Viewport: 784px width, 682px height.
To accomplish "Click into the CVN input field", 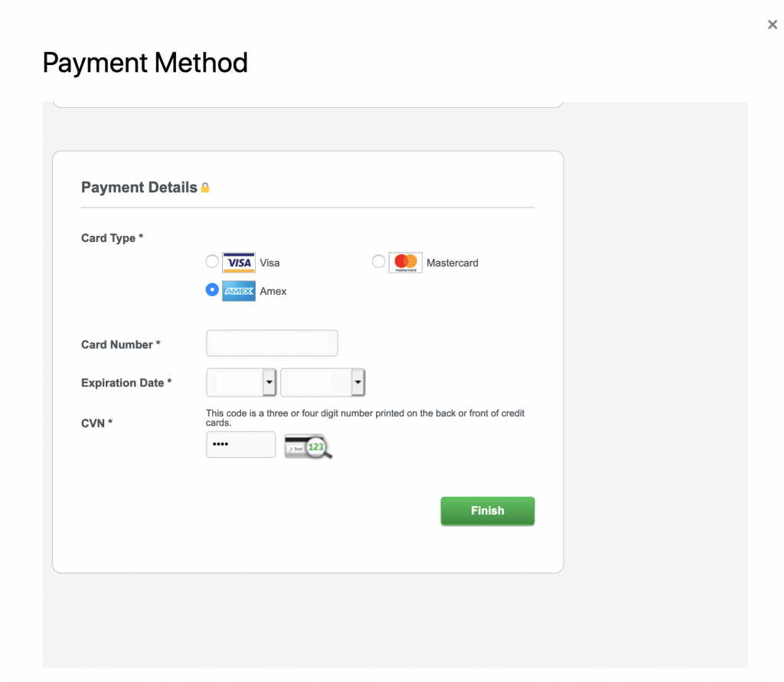I will [x=240, y=445].
